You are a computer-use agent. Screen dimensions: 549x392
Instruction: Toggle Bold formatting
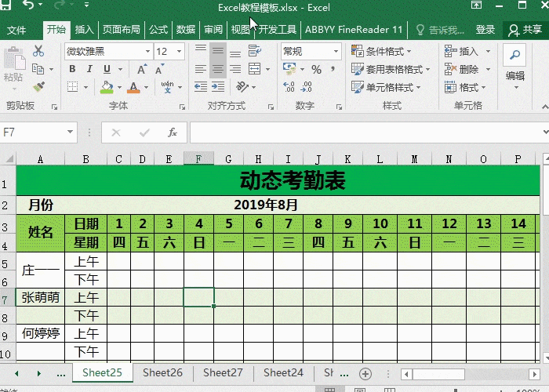[71, 69]
